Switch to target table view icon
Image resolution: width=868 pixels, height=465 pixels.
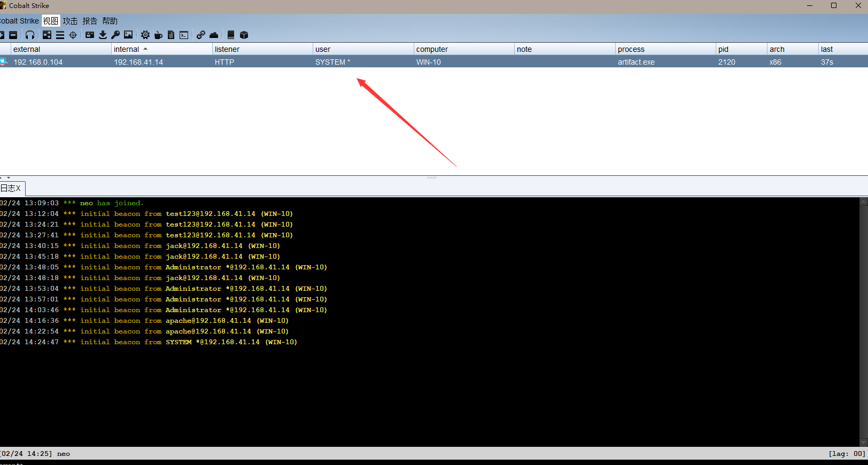(x=73, y=35)
